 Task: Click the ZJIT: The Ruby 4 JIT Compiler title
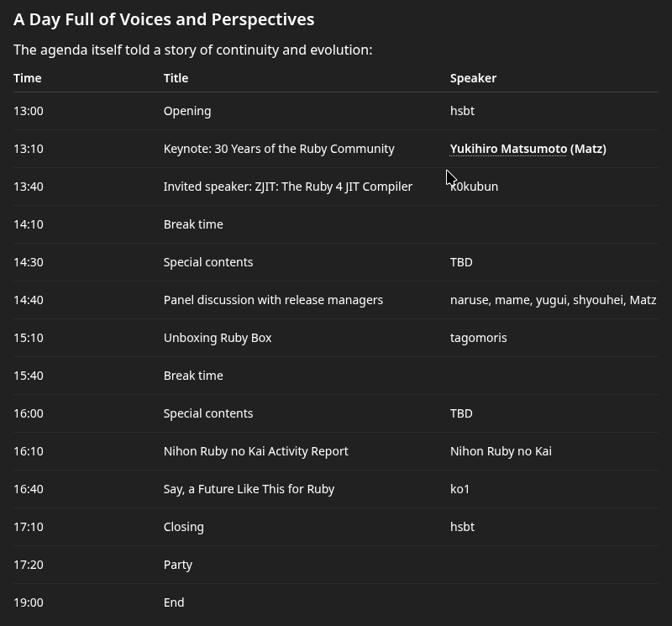pyautogui.click(x=287, y=187)
